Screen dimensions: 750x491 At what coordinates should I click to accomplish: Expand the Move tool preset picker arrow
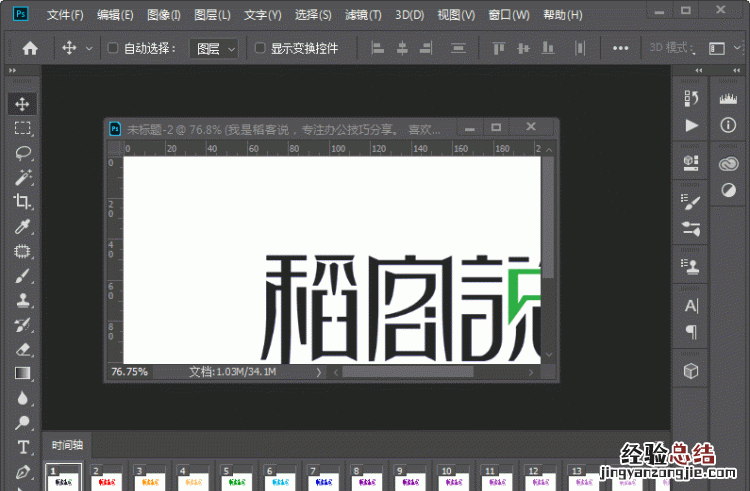click(89, 48)
